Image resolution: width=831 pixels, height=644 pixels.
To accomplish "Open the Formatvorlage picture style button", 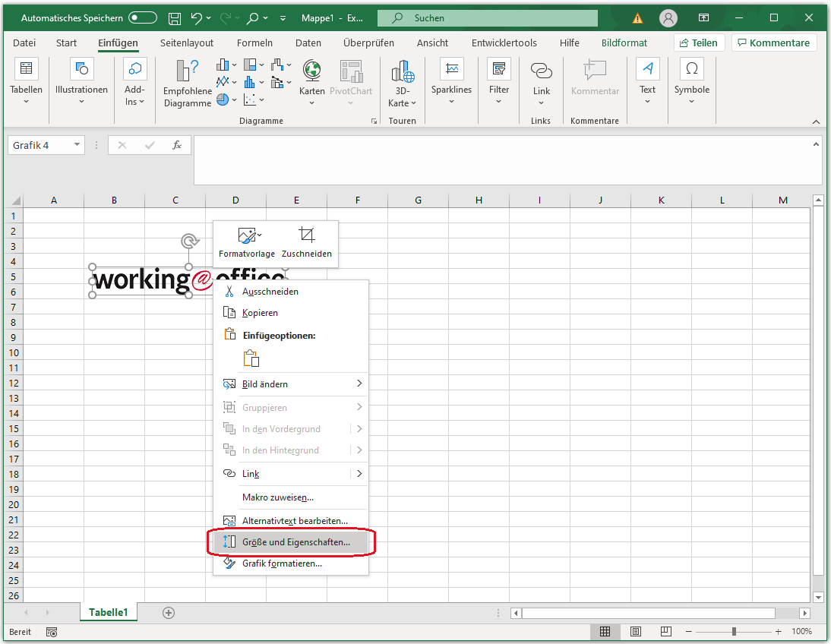I will (247, 241).
